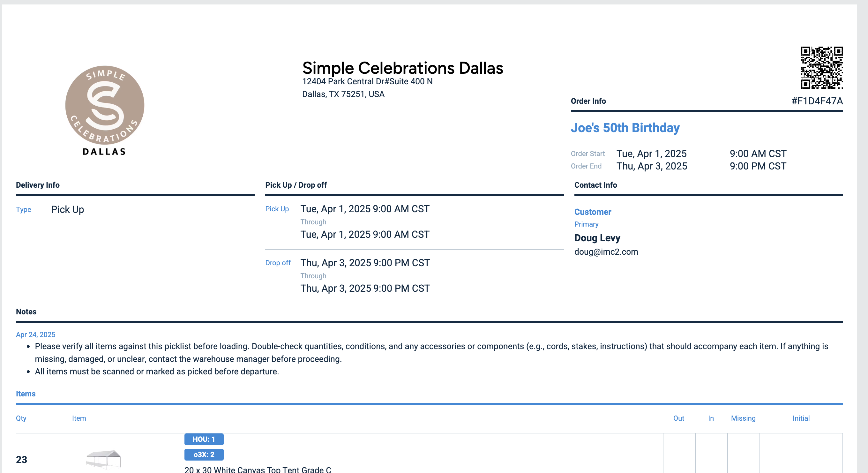This screenshot has width=868, height=473.
Task: Click the In column header
Action: 711,418
